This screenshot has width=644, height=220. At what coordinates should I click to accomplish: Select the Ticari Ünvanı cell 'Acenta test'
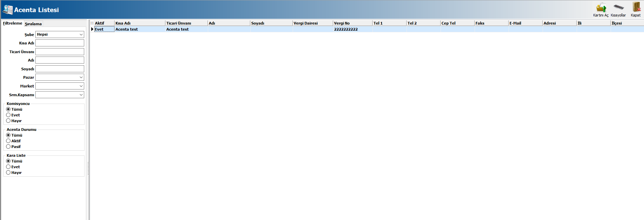[x=187, y=29]
